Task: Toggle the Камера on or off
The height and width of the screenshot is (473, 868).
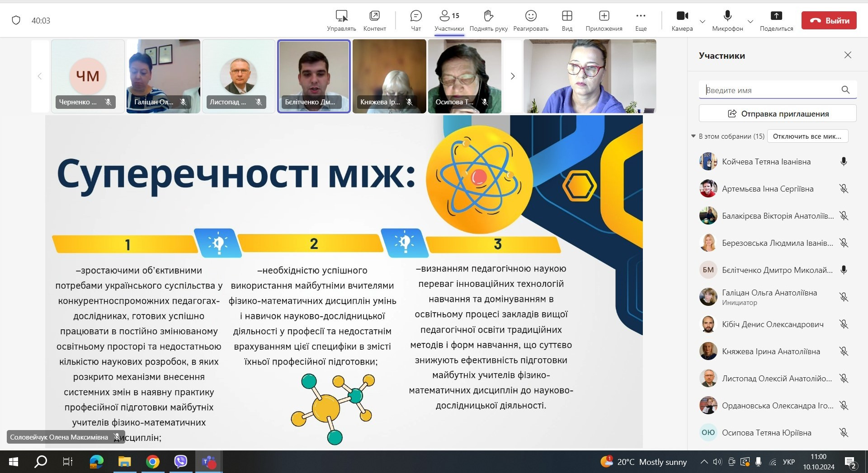Action: (682, 21)
